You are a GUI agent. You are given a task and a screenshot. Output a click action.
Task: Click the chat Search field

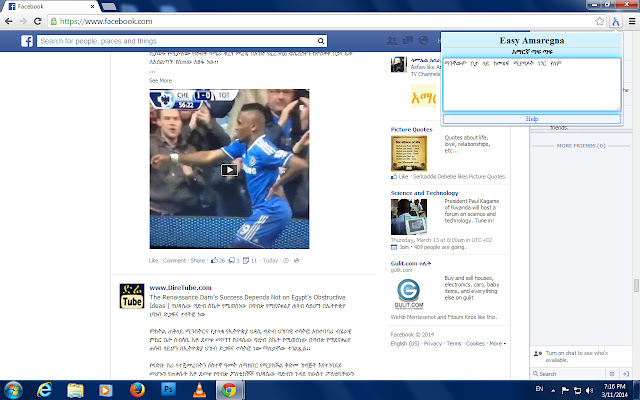(x=569, y=374)
